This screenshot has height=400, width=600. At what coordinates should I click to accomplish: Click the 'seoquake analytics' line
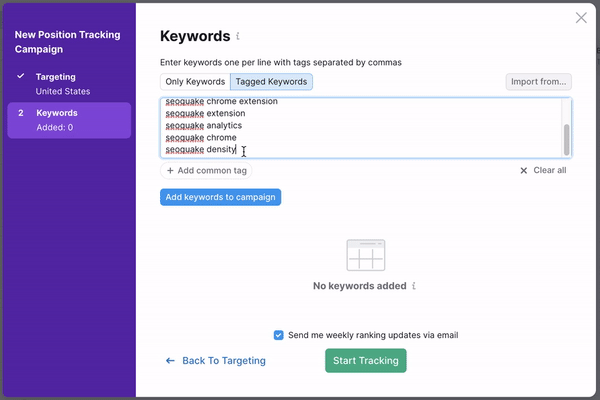pos(204,126)
